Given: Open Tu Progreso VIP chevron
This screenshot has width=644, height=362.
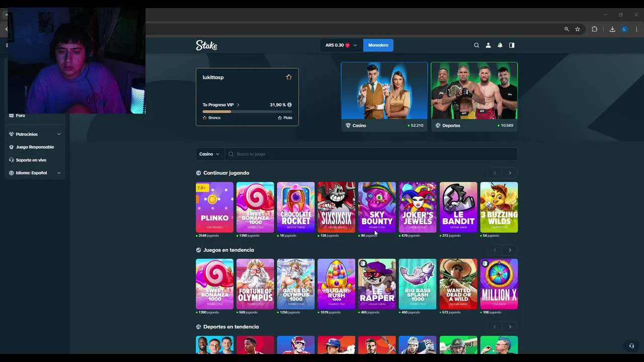Looking at the screenshot, I should pyautogui.click(x=238, y=105).
